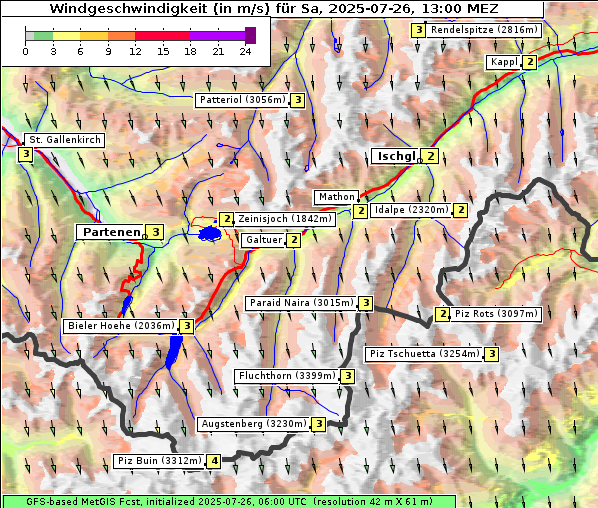Screen dimensions: 598x508
Task: Click the Ischgl town label
Action: [396, 156]
